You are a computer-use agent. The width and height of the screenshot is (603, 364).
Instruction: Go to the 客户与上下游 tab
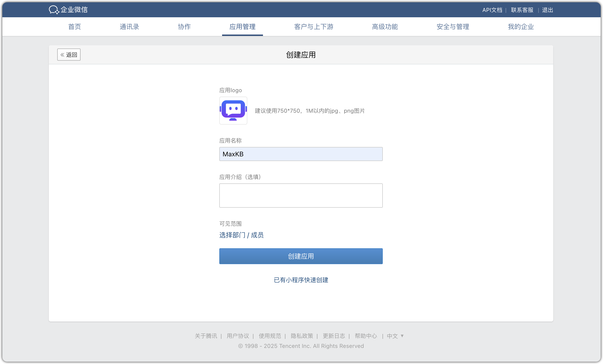tap(313, 27)
